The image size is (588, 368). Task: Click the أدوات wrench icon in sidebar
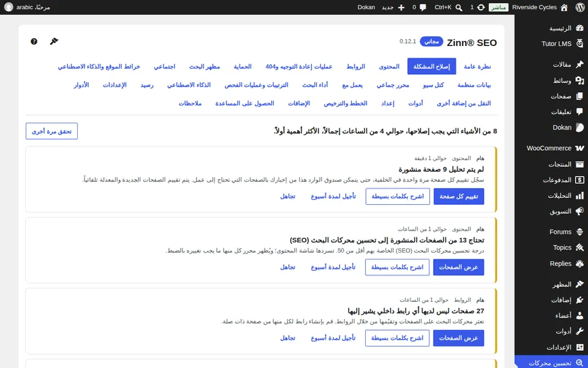coord(580,331)
